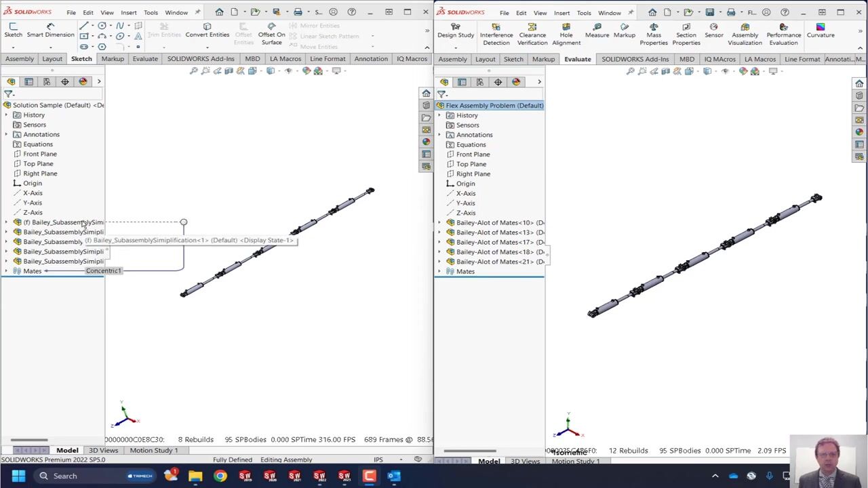The image size is (868, 488).
Task: Expand the Mates folder in the right tree
Action: click(439, 271)
